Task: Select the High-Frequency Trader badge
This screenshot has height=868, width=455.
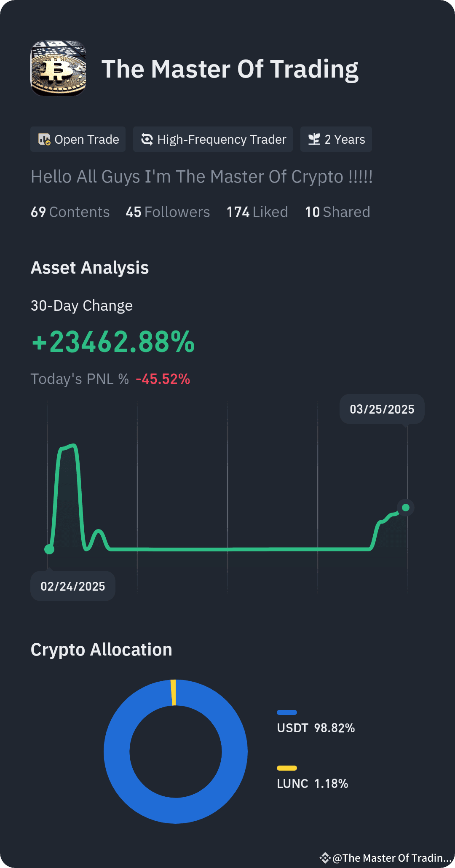Action: [x=213, y=139]
